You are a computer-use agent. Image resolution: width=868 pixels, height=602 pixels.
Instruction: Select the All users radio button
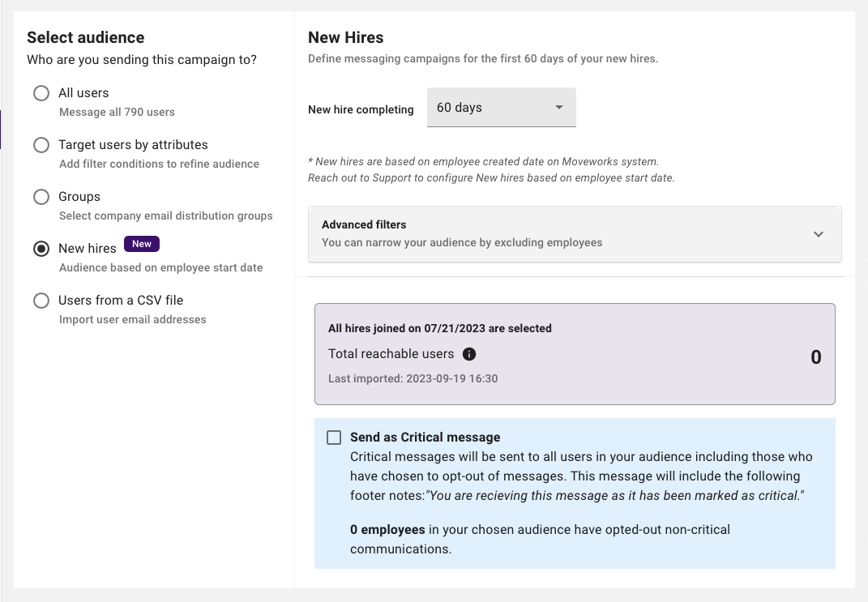pos(41,93)
